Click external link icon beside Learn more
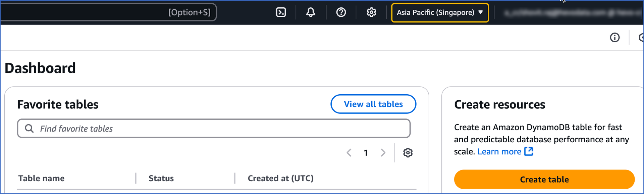The height and width of the screenshot is (194, 644). (x=529, y=151)
